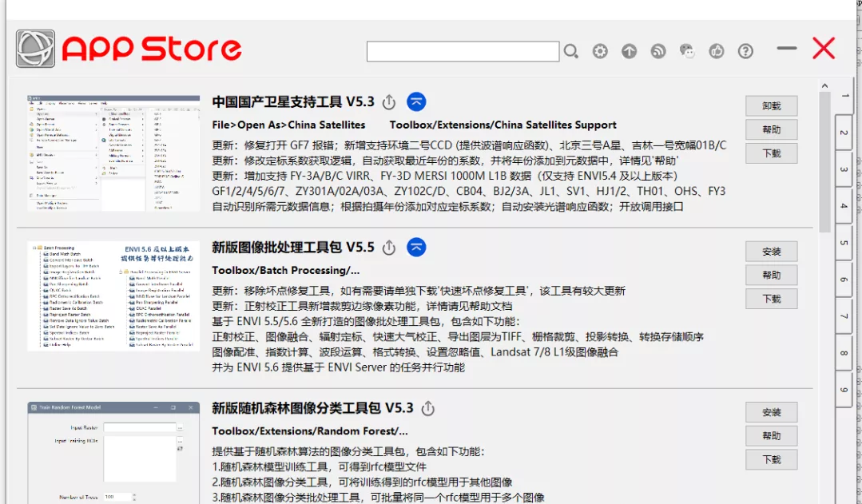Click share icon next to 新版图像批处理工具包 V5.5
The height and width of the screenshot is (504, 862).
click(x=389, y=248)
